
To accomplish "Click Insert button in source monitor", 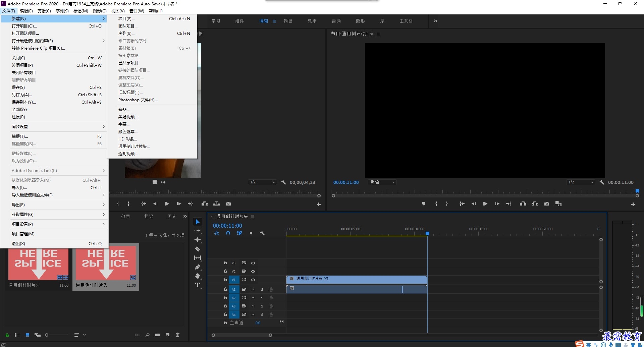I will [x=205, y=204].
